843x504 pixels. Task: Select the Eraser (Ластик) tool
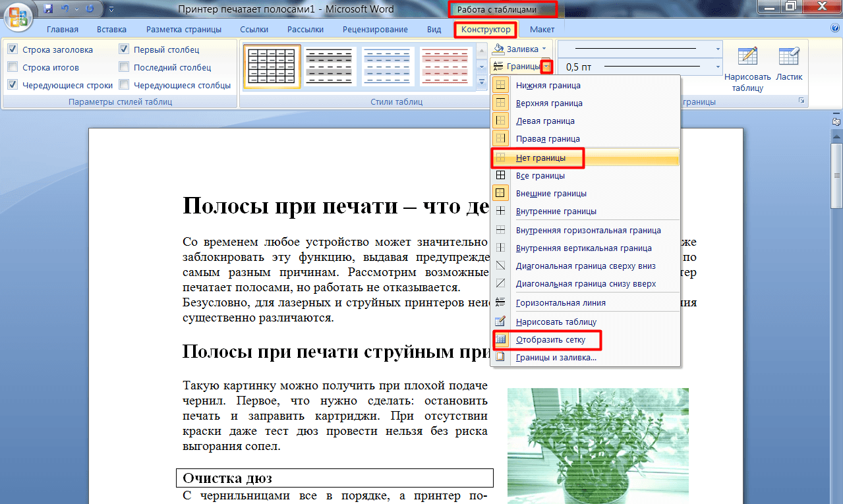click(789, 65)
